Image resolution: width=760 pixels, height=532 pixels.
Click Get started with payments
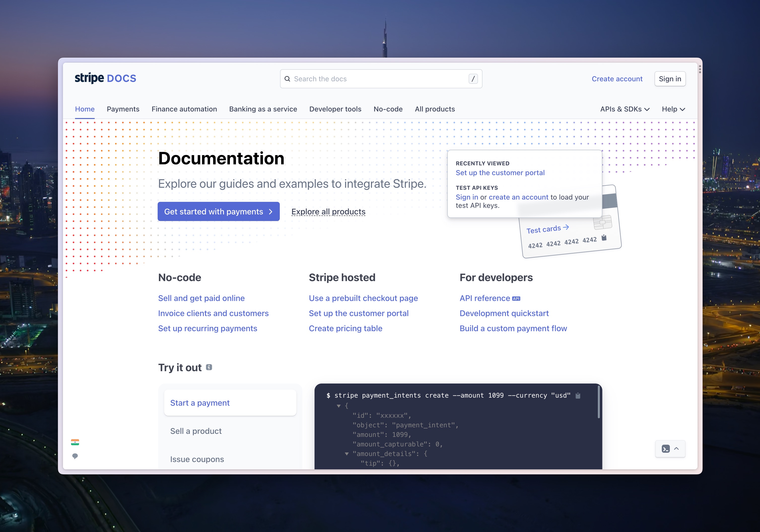(219, 211)
